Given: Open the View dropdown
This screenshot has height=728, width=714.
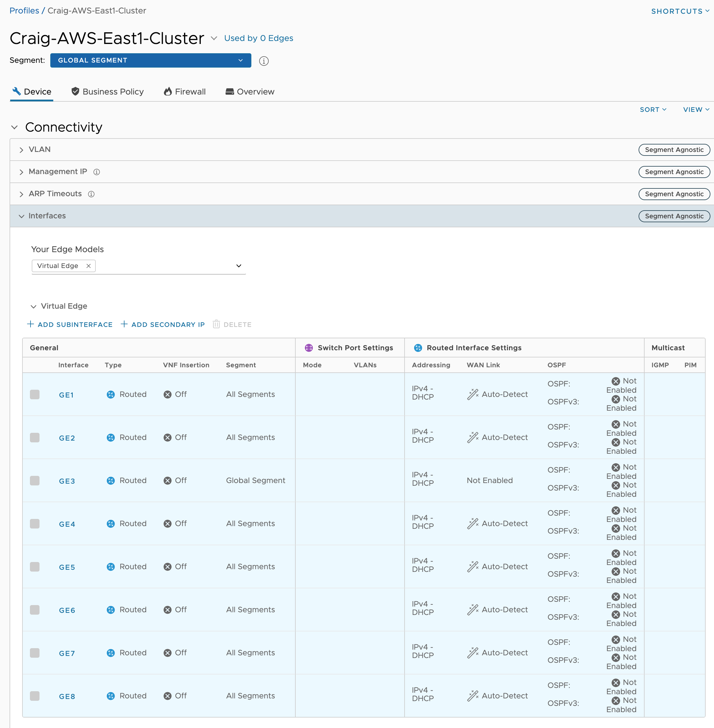Looking at the screenshot, I should (x=696, y=109).
